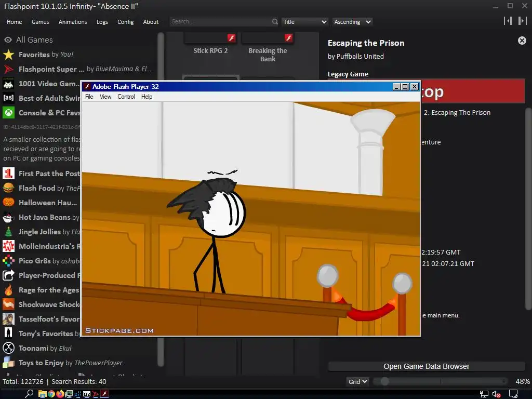The width and height of the screenshot is (532, 399).
Task: Open the About tab
Action: coord(151,22)
